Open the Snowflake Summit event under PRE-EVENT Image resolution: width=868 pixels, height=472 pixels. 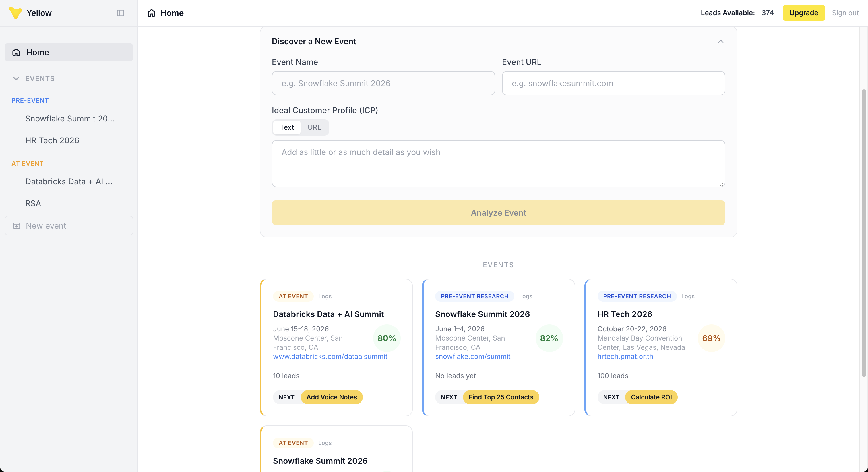pos(70,118)
